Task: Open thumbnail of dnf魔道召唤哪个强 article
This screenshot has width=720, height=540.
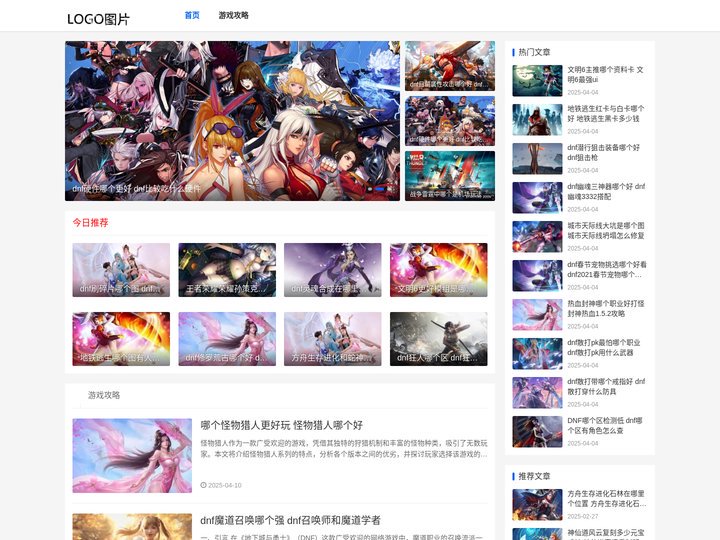Action: tap(132, 527)
